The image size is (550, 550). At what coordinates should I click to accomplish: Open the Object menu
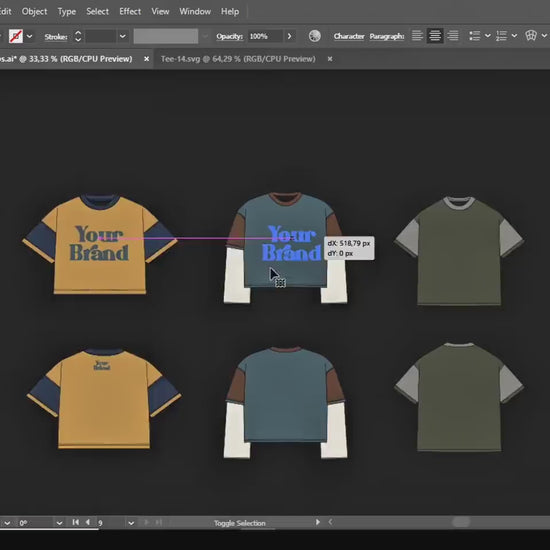(34, 12)
